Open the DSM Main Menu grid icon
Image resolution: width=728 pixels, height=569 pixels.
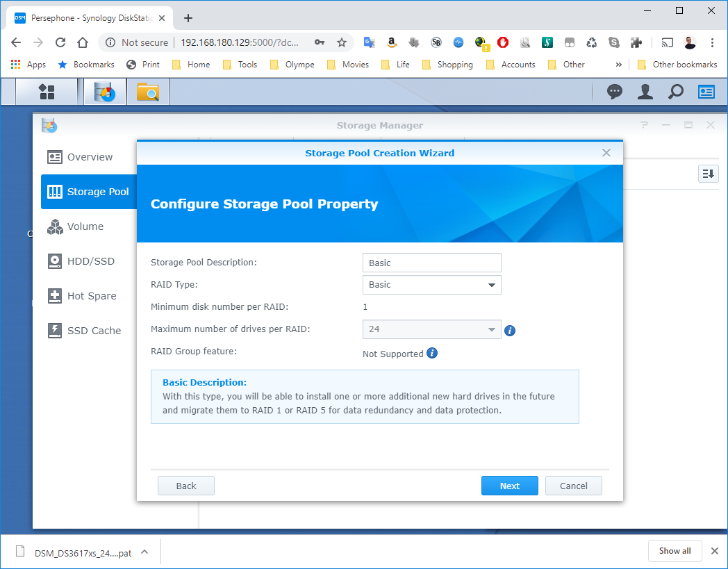(47, 92)
